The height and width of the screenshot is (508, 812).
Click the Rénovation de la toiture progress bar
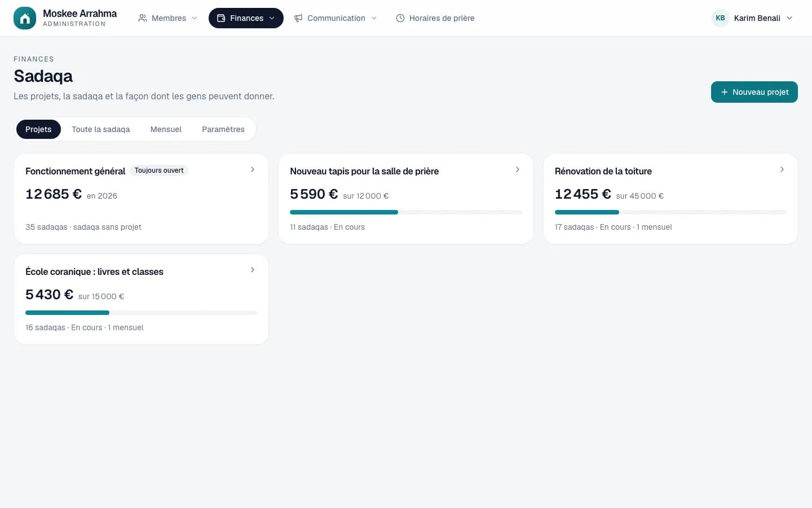[670, 212]
